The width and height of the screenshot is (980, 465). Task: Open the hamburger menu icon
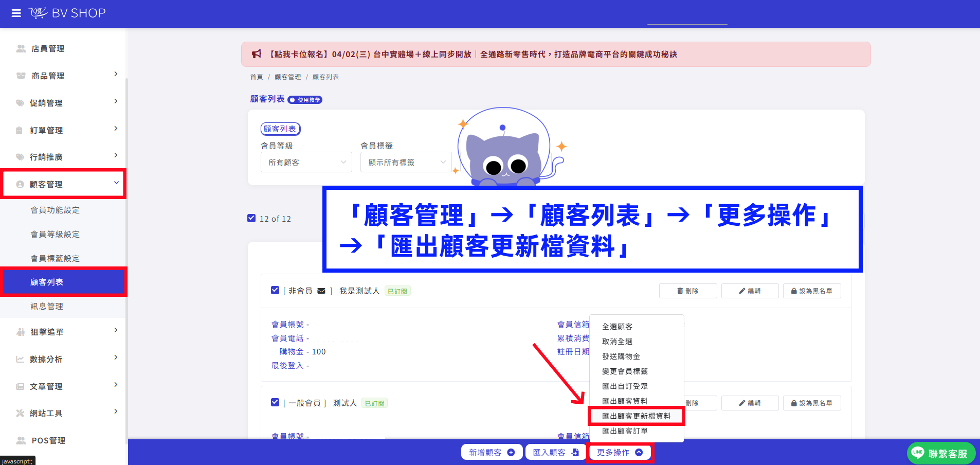point(16,13)
